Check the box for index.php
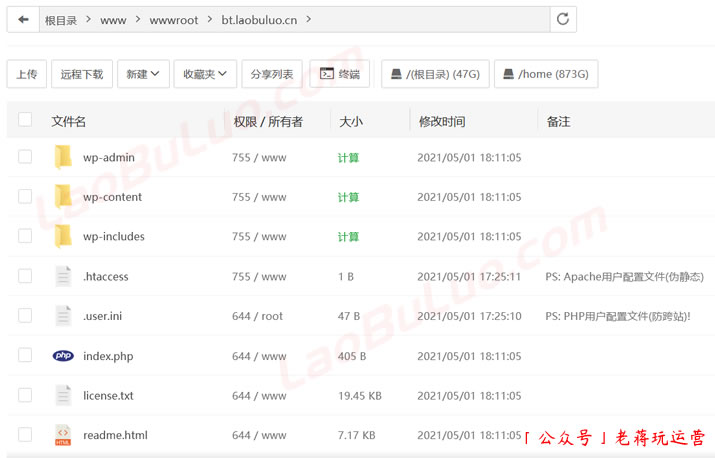The image size is (715, 458). click(x=25, y=355)
